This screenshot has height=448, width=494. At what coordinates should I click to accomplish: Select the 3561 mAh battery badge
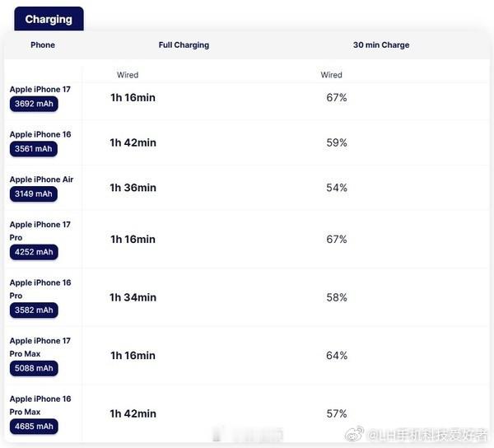click(x=34, y=149)
